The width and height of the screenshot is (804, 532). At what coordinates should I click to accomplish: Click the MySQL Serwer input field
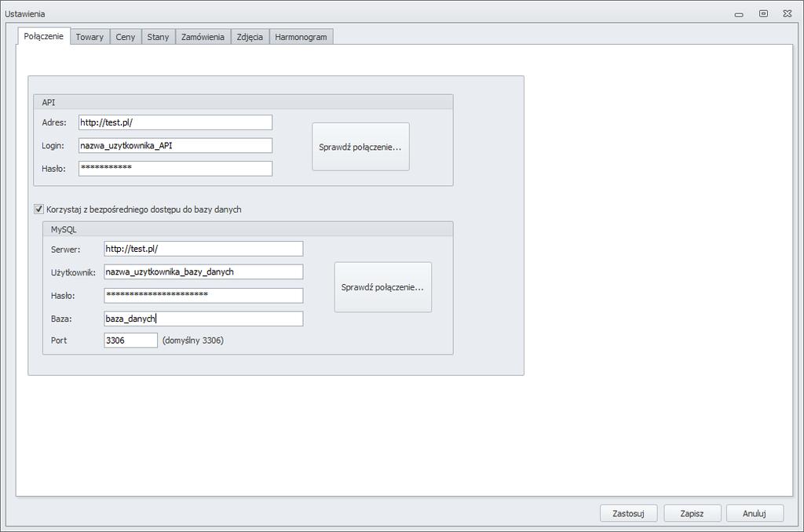(x=203, y=249)
